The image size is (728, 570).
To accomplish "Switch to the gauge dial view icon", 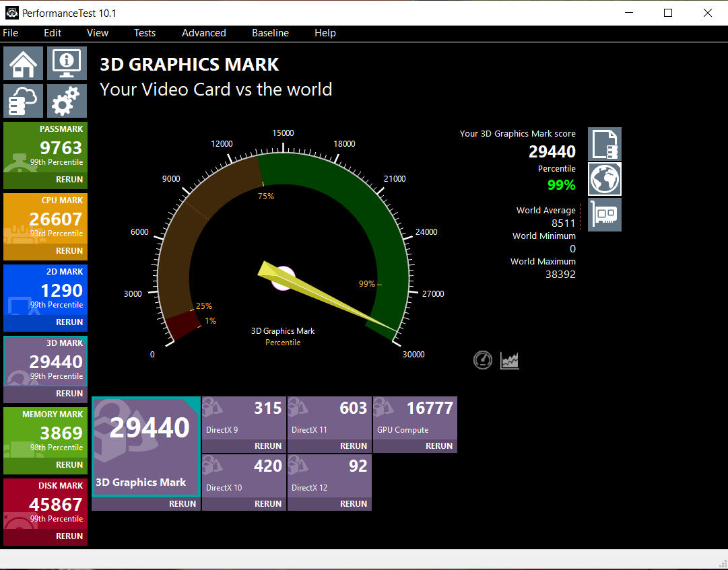I will (x=483, y=361).
